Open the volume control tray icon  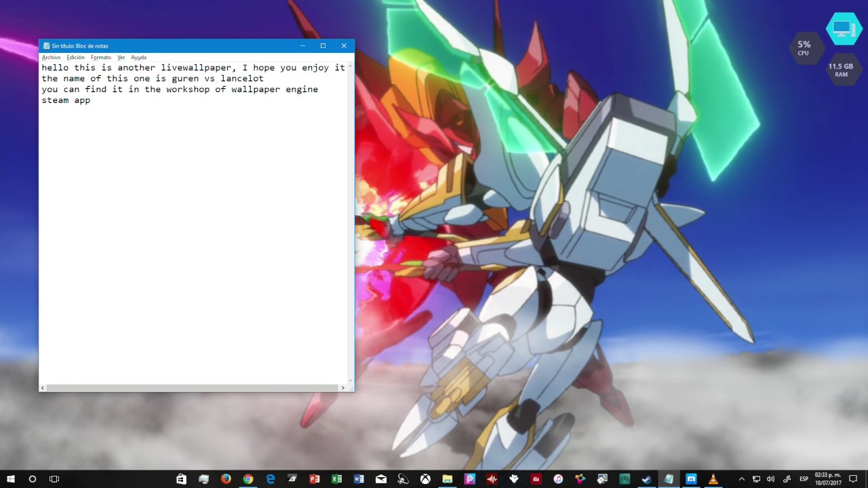pyautogui.click(x=770, y=479)
